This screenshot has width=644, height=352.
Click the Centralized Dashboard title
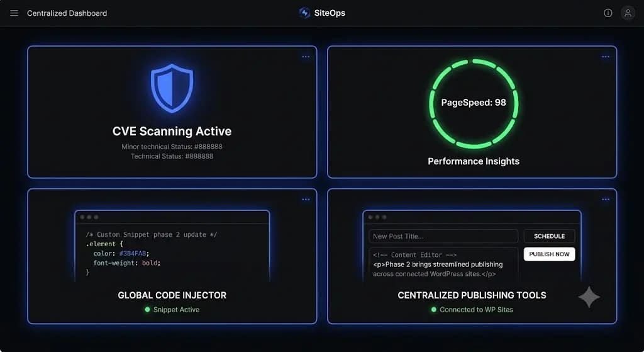[x=67, y=13]
